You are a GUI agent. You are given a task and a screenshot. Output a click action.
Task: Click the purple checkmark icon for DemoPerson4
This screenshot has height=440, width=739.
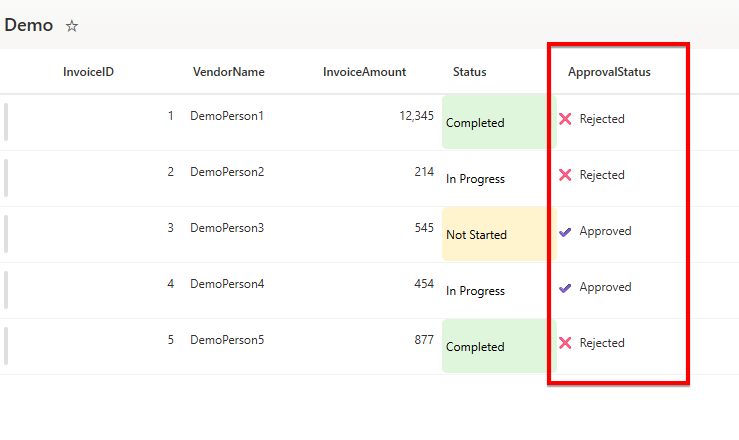pyautogui.click(x=565, y=287)
